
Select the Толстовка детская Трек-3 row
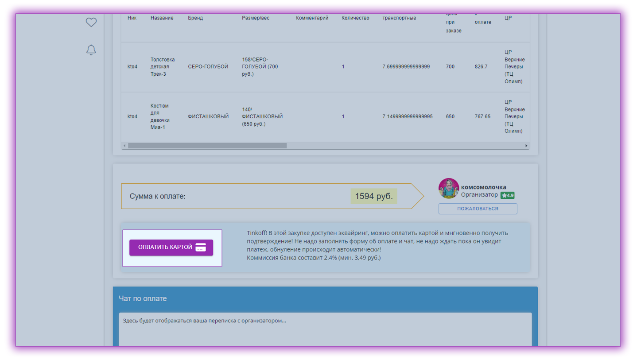[x=325, y=67]
